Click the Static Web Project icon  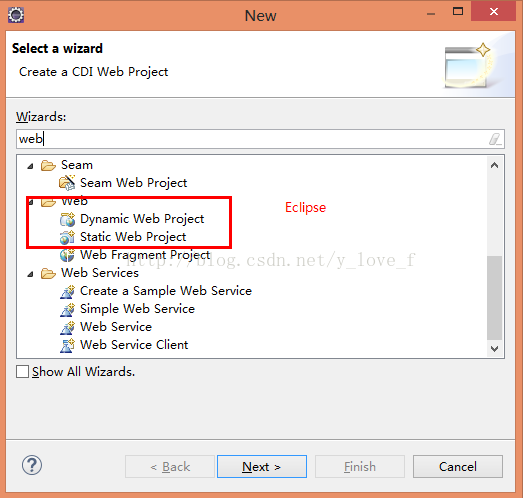67,237
